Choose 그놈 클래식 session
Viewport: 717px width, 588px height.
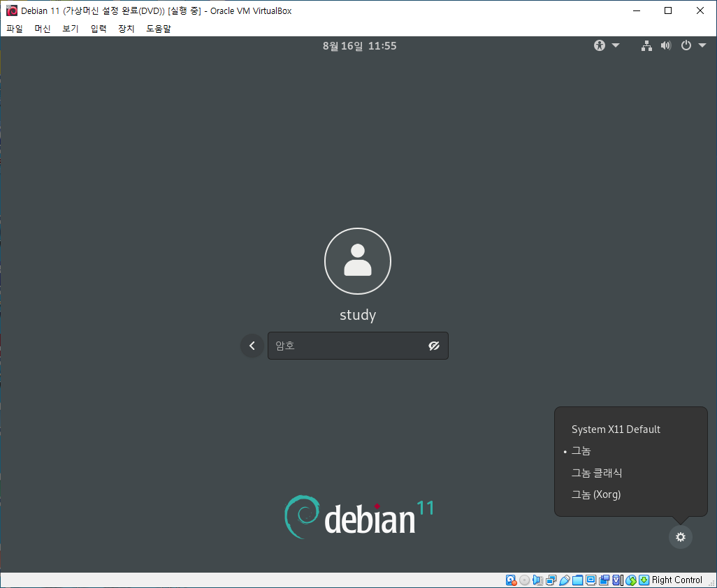pos(630,473)
